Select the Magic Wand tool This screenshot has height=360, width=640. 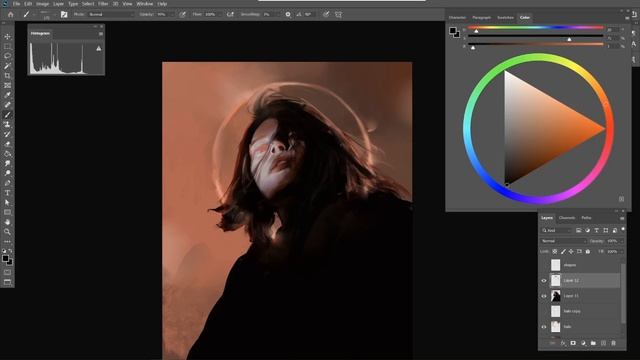click(x=7, y=66)
